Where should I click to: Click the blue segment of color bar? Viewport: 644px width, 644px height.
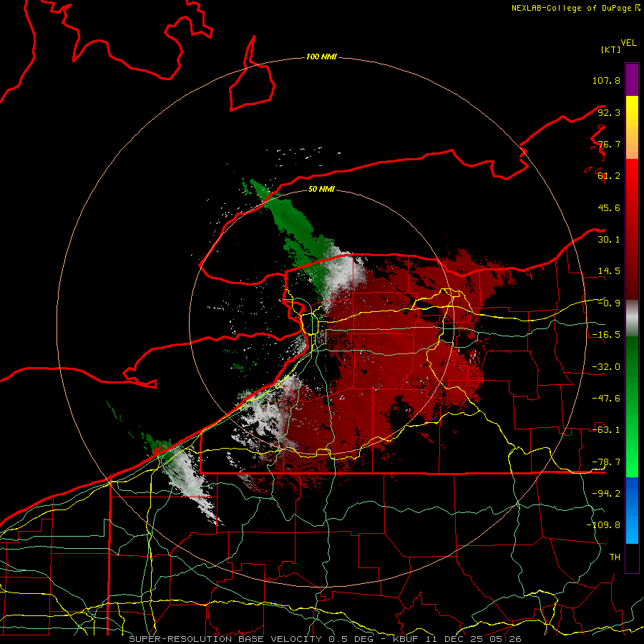pos(632,510)
